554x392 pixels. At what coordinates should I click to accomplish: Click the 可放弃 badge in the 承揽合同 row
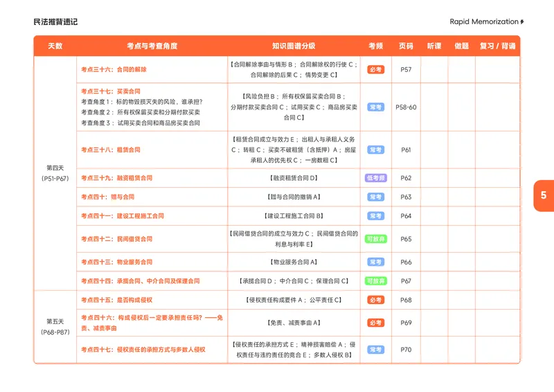point(375,281)
